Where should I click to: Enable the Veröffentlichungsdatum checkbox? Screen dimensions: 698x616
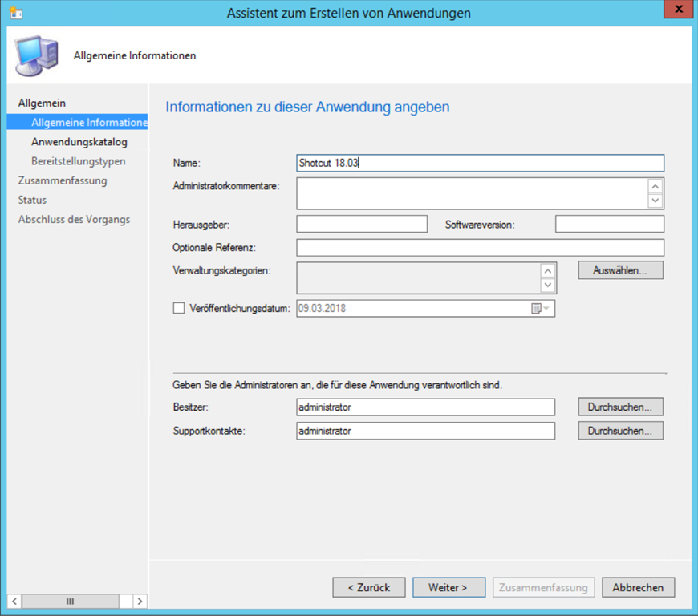pyautogui.click(x=179, y=309)
